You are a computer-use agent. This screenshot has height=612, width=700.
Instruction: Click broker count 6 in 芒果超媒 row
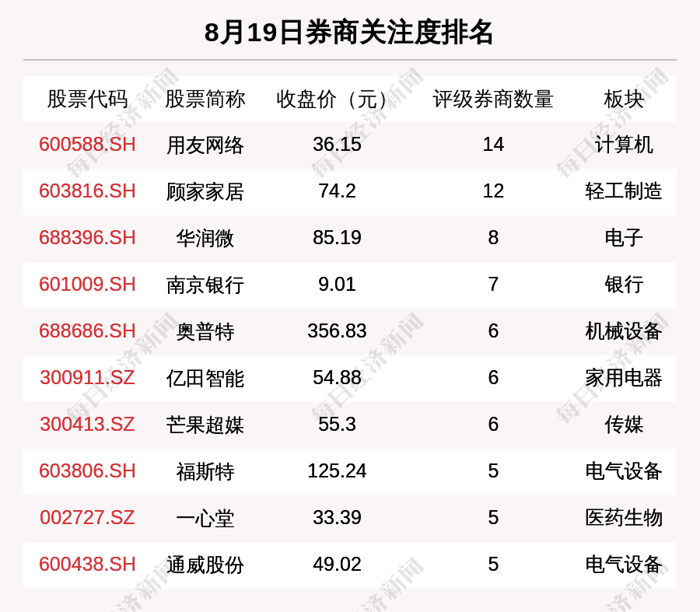point(493,424)
